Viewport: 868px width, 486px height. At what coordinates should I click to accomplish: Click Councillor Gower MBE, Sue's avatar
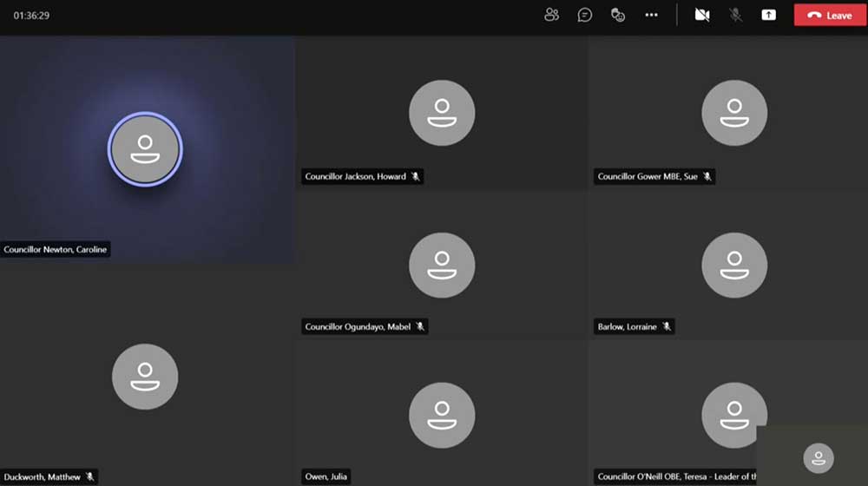click(x=734, y=113)
